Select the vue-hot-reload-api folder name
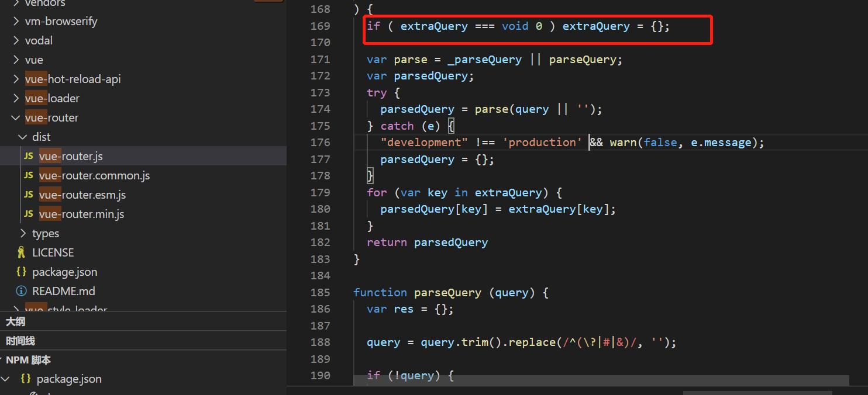Screen dimensions: 868x395 73,79
